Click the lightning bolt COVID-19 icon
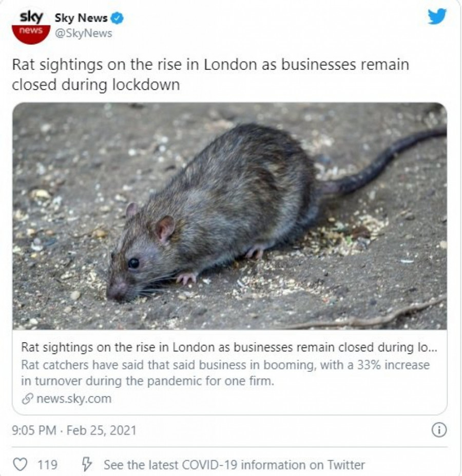The image size is (462, 476). (x=87, y=464)
